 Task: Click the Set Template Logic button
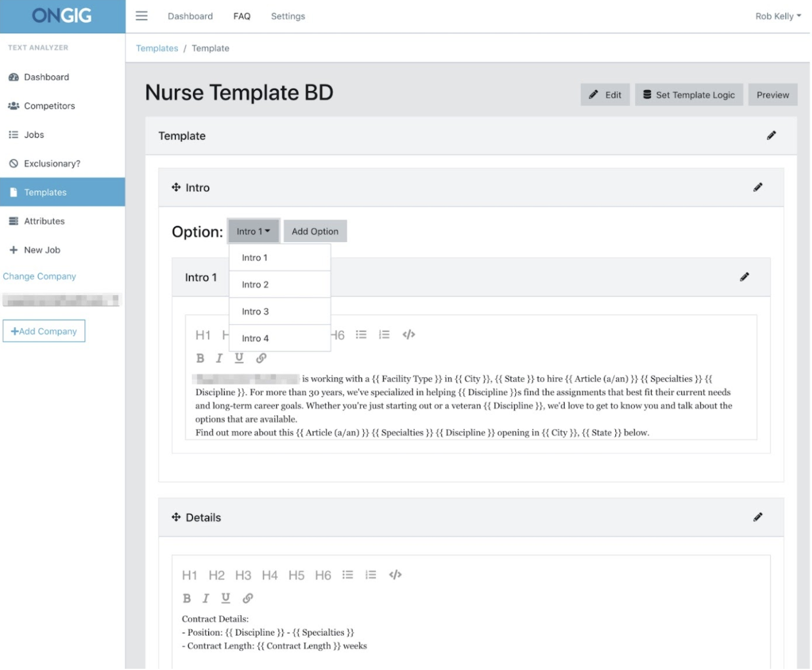tap(690, 95)
